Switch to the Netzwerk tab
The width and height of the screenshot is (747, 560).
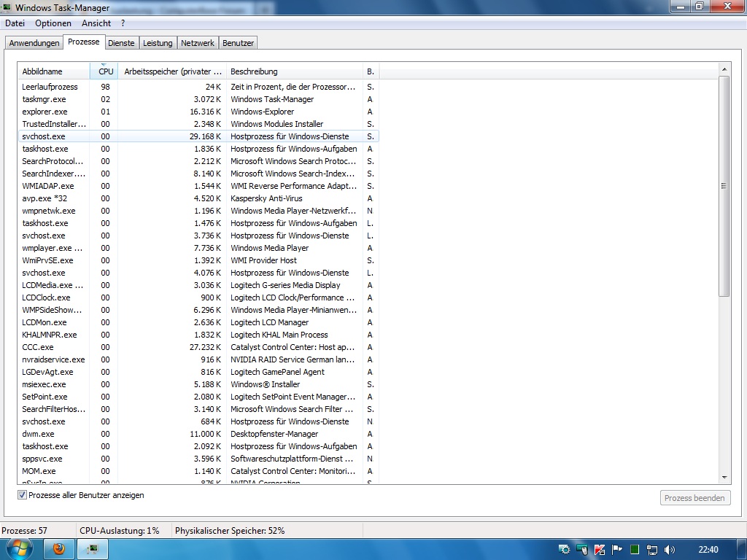click(198, 43)
